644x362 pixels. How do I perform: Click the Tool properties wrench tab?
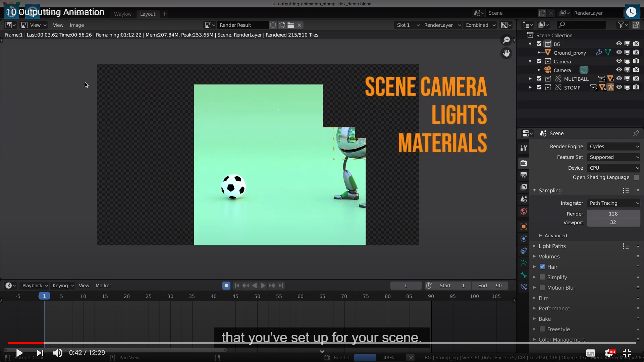coord(524,148)
